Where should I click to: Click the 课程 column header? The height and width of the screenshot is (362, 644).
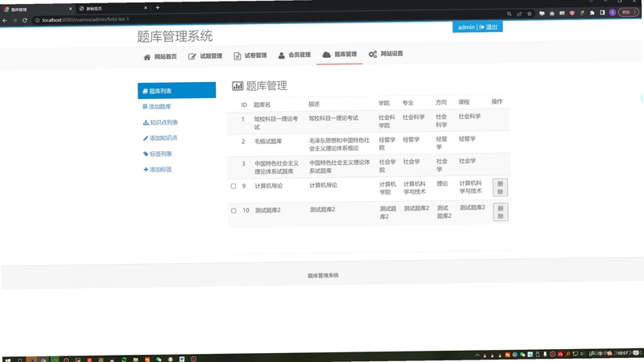coord(464,102)
